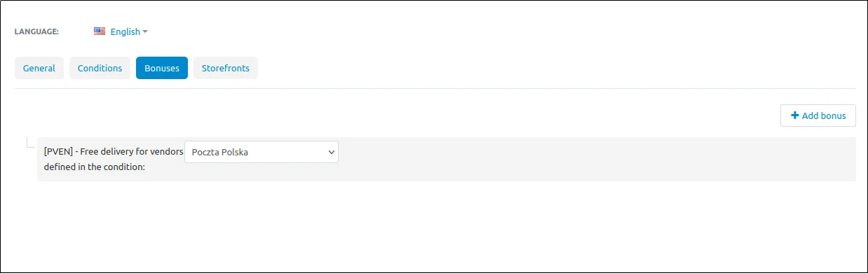Click blank white area under bonus row
The image size is (868, 273).
[x=435, y=224]
